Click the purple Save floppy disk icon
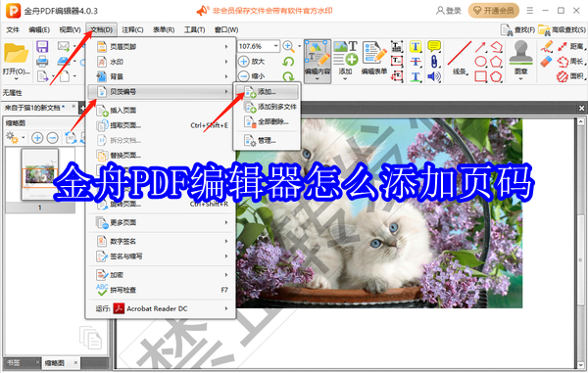 coord(42,46)
